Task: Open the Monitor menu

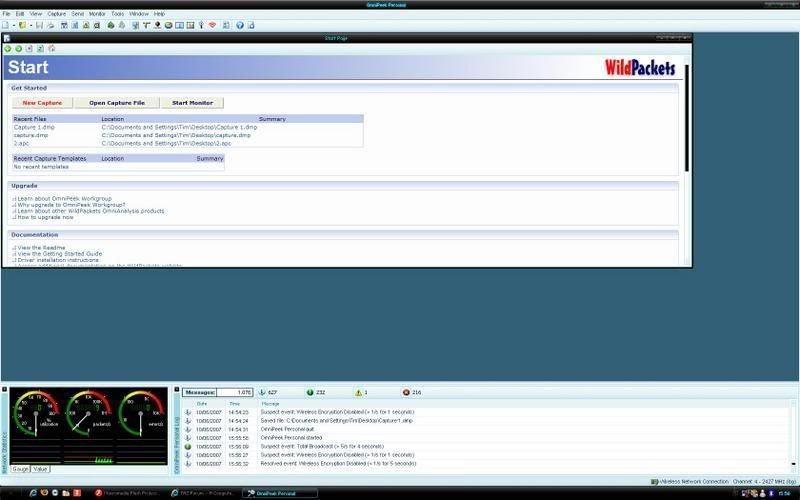Action: coord(97,14)
